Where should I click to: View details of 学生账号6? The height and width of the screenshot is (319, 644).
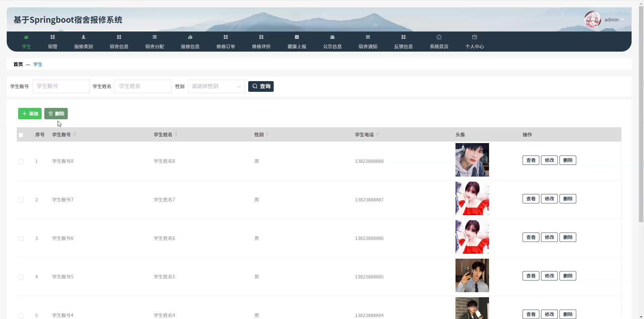click(531, 237)
